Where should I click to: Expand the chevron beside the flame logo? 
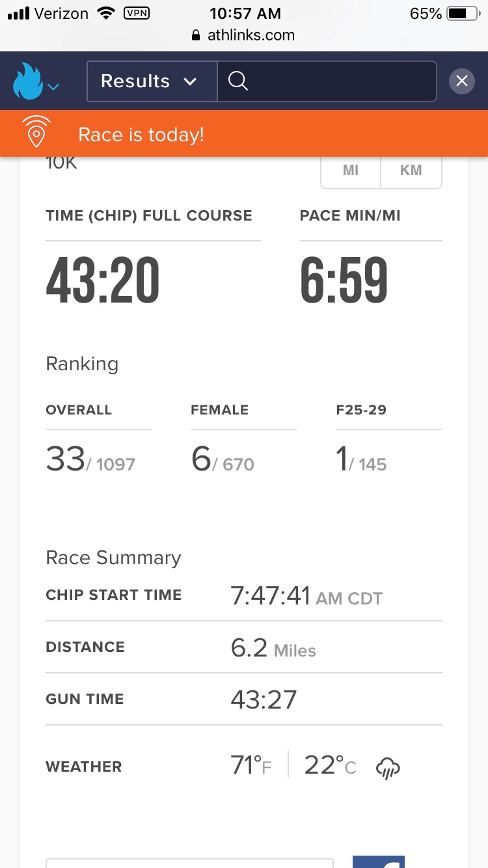point(54,87)
